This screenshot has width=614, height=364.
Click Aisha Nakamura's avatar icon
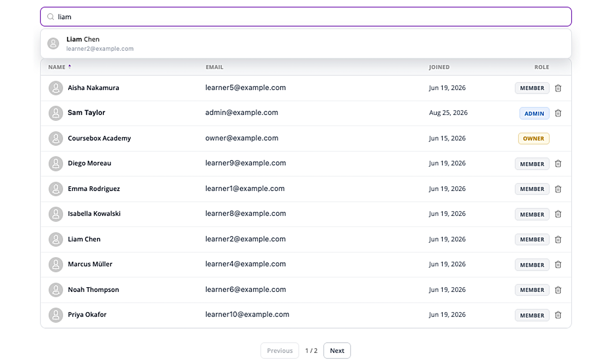(56, 88)
